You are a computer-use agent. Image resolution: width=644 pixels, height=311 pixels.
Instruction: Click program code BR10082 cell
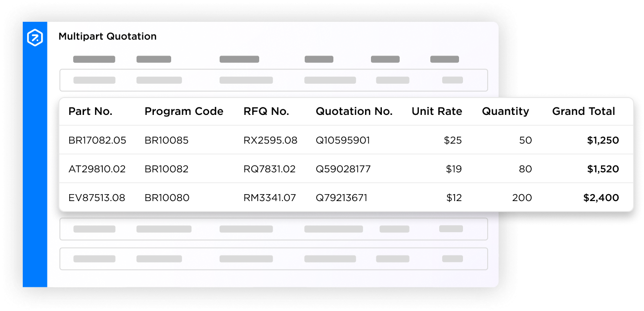(x=167, y=169)
